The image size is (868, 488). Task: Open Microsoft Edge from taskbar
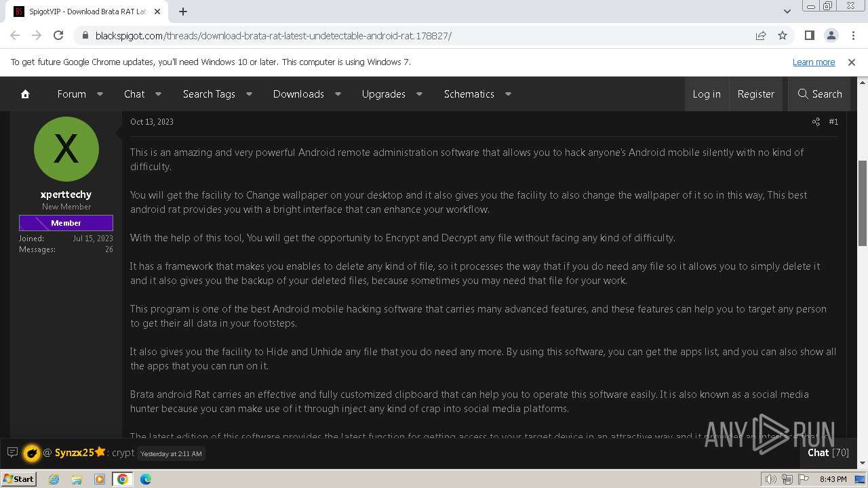[x=146, y=479]
